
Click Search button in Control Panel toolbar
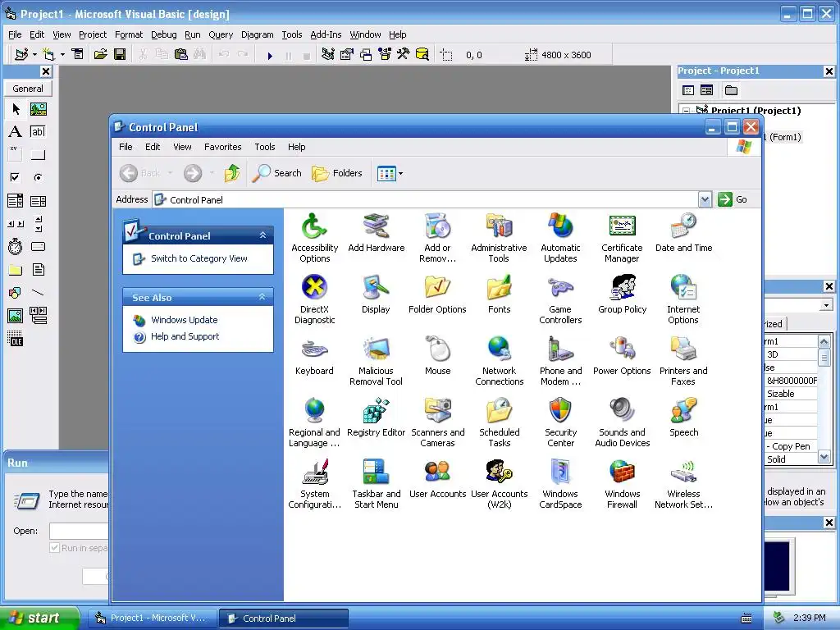(x=277, y=173)
